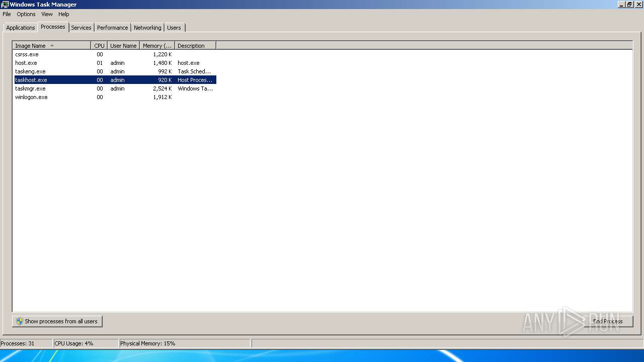Go to the Networking tab
The width and height of the screenshot is (644, 362).
coord(147,28)
